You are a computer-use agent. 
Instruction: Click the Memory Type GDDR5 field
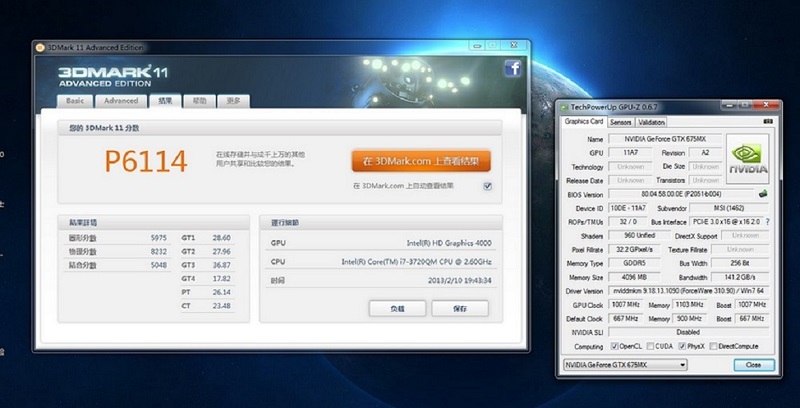(x=634, y=264)
